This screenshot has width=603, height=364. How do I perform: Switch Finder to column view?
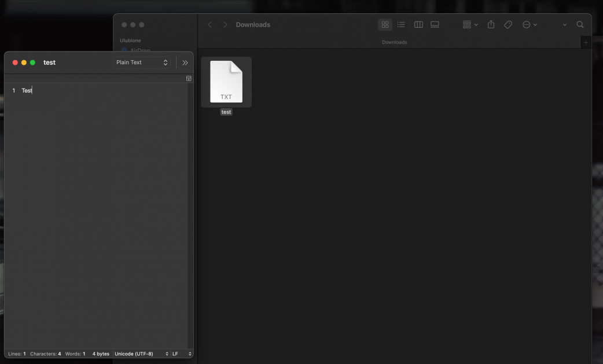(x=418, y=25)
